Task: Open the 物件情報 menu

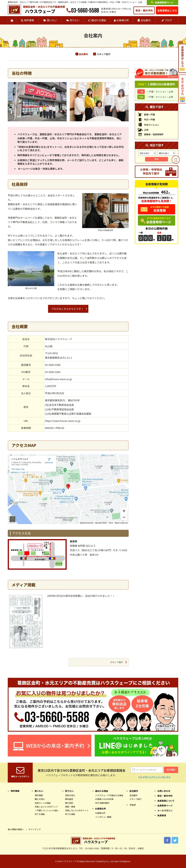Action: (27, 20)
